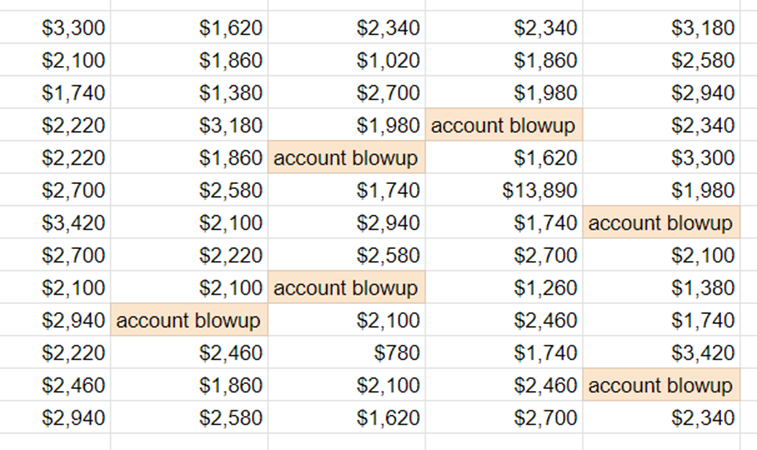Click the $1,020 cell
Screen dimensions: 757x450
click(x=347, y=60)
